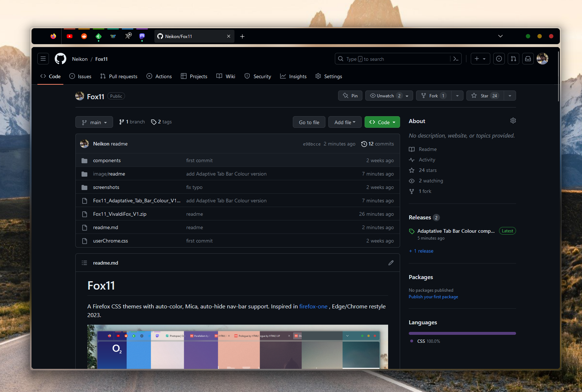This screenshot has width=582, height=392.
Task: Open the Insights tab
Action: point(293,76)
